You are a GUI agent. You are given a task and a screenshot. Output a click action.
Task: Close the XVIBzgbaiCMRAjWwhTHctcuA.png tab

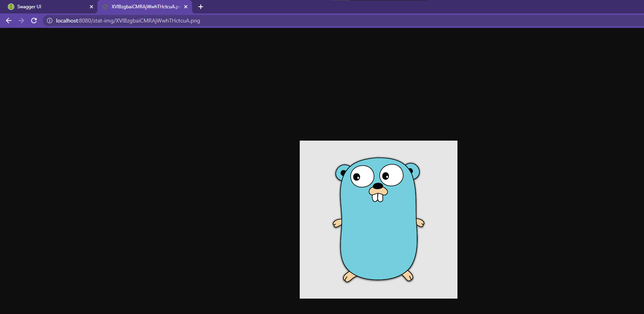(186, 7)
